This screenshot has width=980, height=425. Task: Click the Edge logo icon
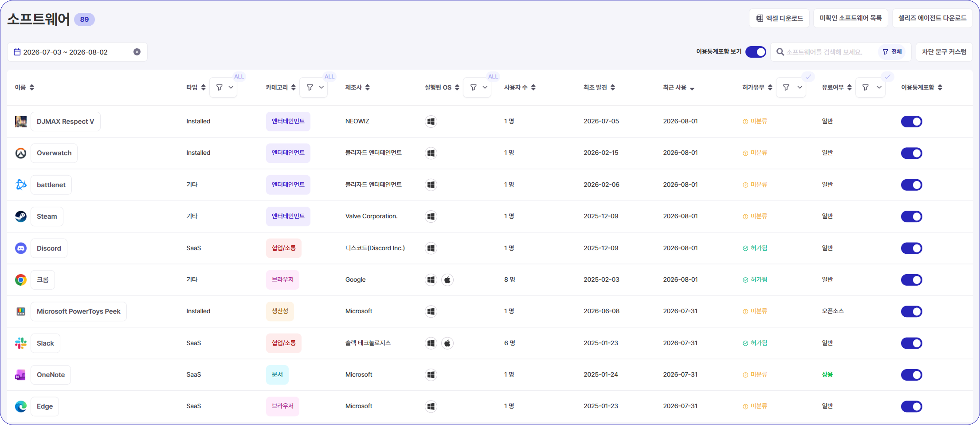(x=21, y=406)
